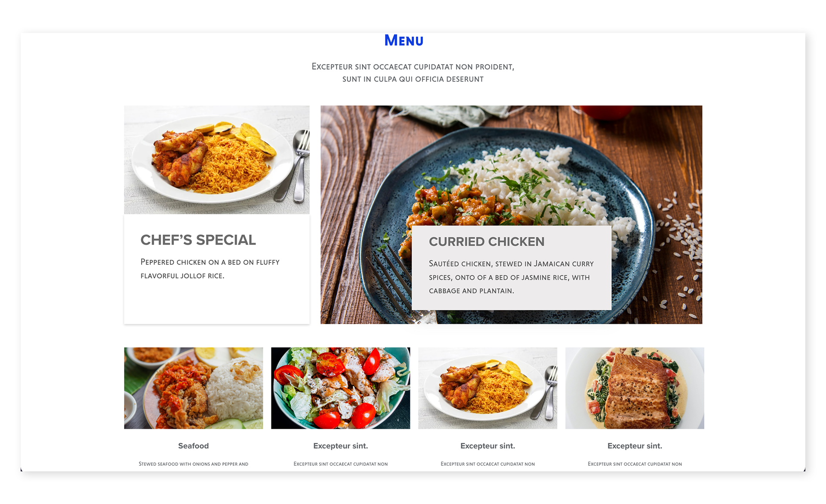The image size is (826, 504).
Task: Select the sautéed chicken Jamaican curry description
Action: 511,277
